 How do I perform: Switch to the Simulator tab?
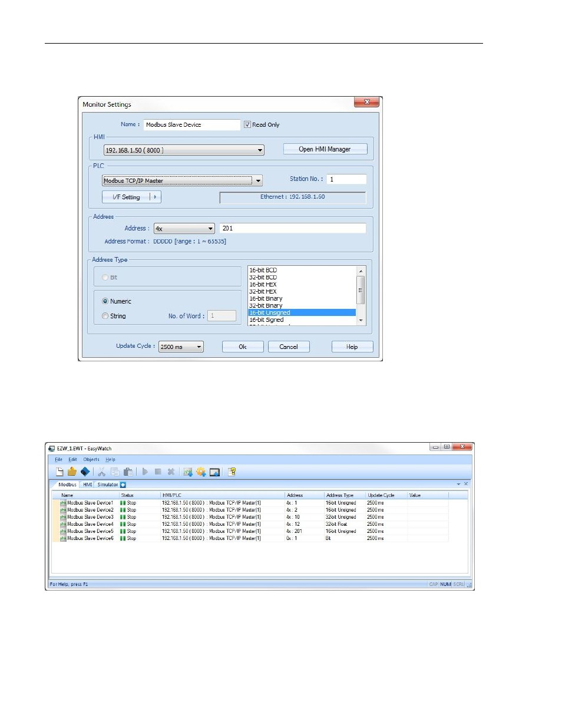108,485
